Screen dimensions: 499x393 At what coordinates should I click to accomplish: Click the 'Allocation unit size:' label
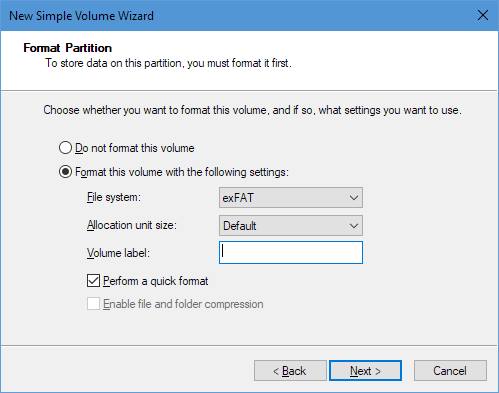click(x=132, y=225)
